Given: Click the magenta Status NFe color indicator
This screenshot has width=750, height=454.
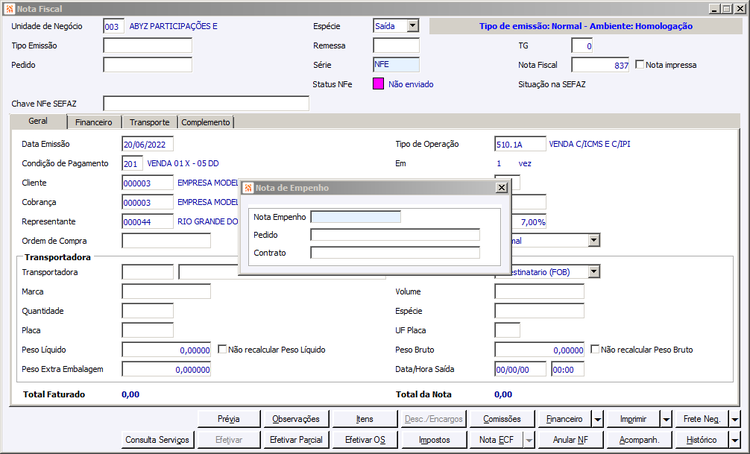Looking at the screenshot, I should [x=378, y=85].
